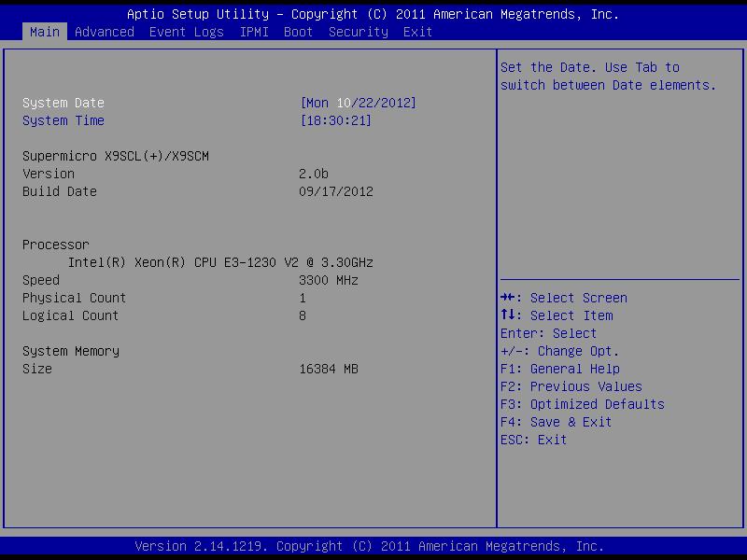Click F4: Save & Exit

(x=556, y=422)
